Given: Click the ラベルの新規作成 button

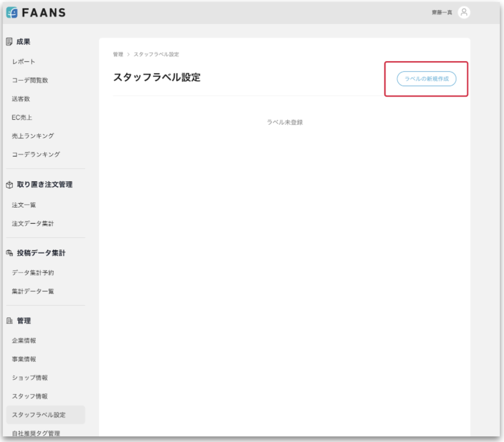Looking at the screenshot, I should point(426,79).
